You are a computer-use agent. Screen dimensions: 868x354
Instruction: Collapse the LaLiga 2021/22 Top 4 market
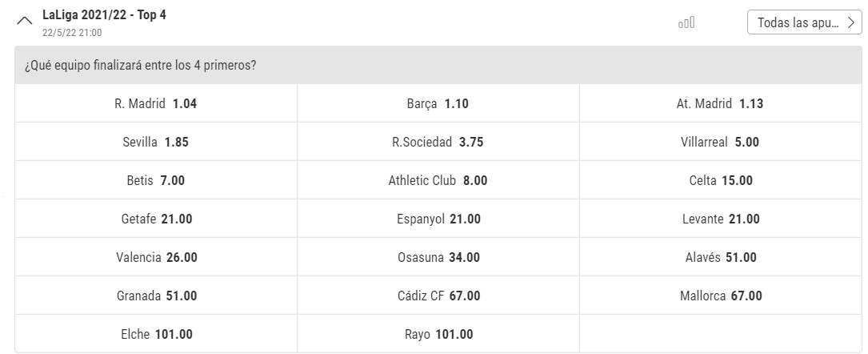click(25, 22)
